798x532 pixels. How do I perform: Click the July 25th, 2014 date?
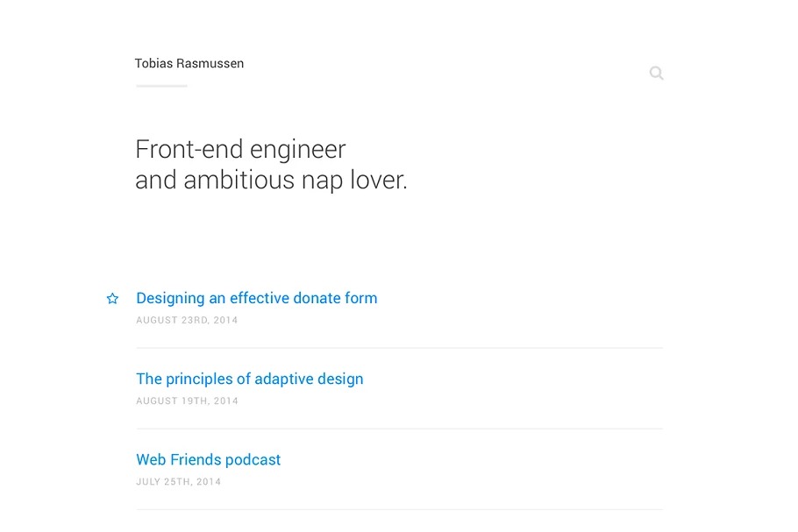point(178,482)
